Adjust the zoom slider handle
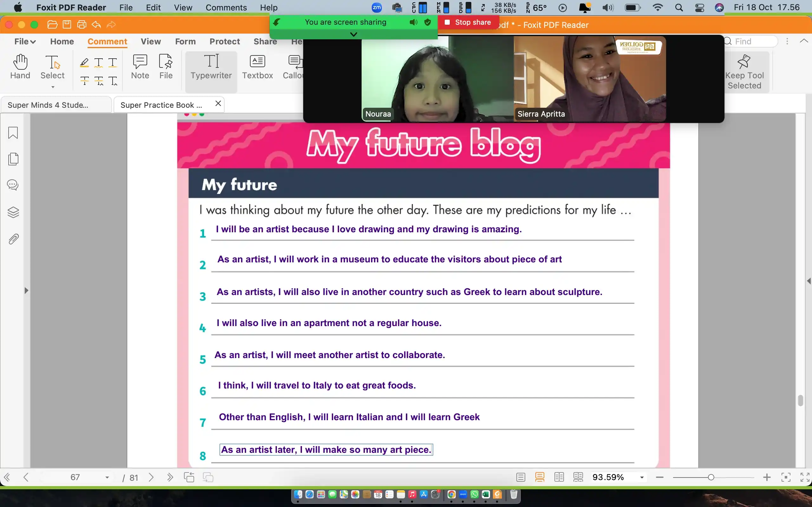Image resolution: width=812 pixels, height=507 pixels. click(711, 477)
